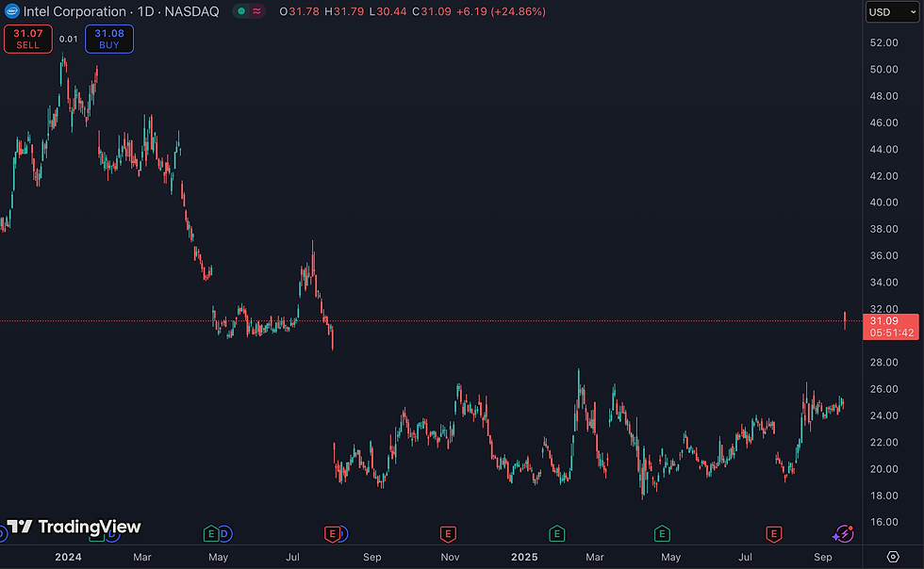Open the red earnings marker above Nov
The image size is (924, 569).
pos(448,534)
